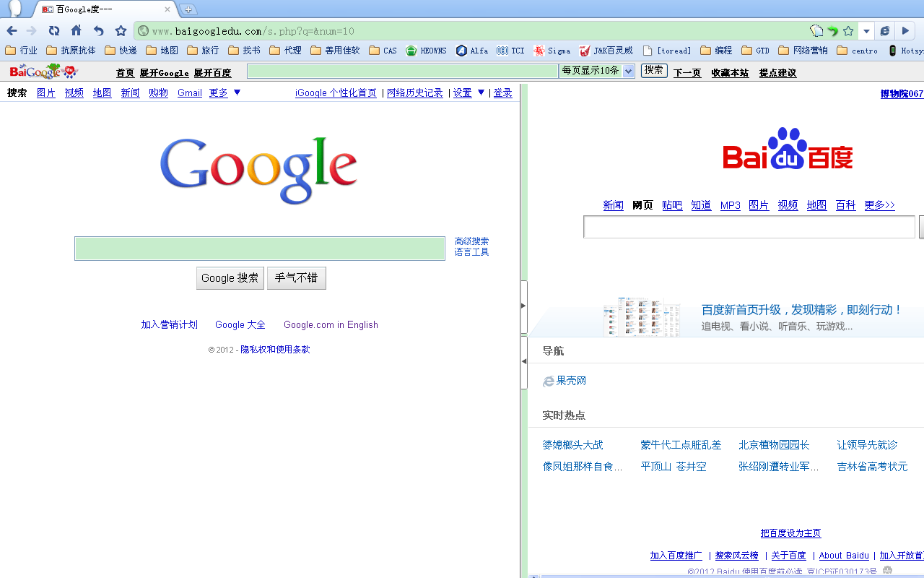Image resolution: width=924 pixels, height=578 pixels.
Task: Click the IE engine switch icon
Action: (885, 31)
